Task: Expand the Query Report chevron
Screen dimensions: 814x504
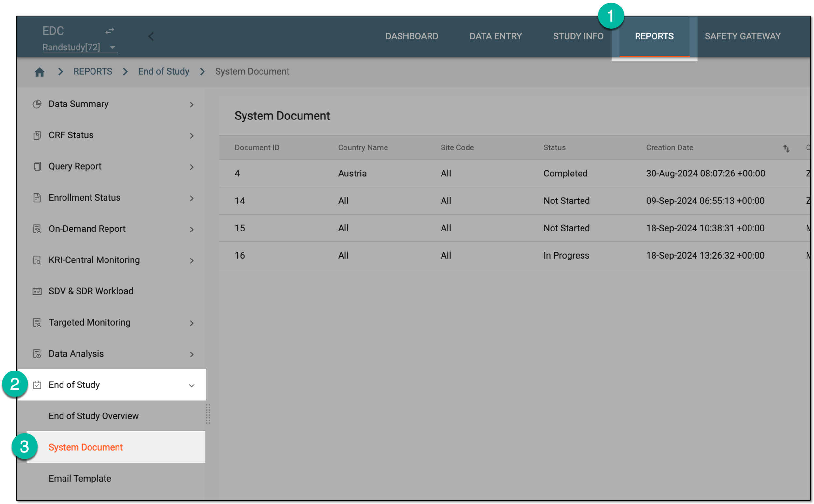Action: pos(192,167)
